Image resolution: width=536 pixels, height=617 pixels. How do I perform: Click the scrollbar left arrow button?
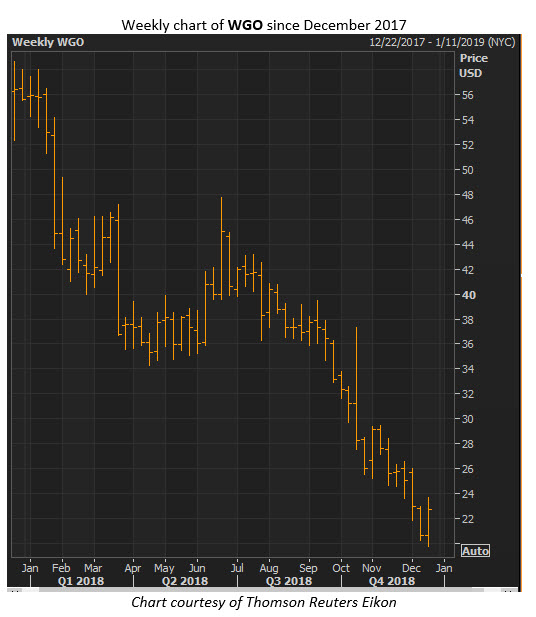coord(16,590)
